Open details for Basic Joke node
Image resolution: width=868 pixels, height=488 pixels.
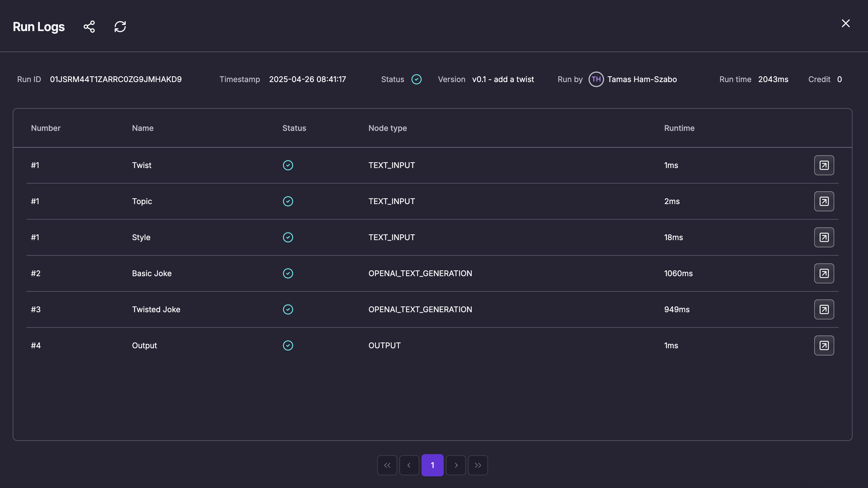(x=824, y=273)
